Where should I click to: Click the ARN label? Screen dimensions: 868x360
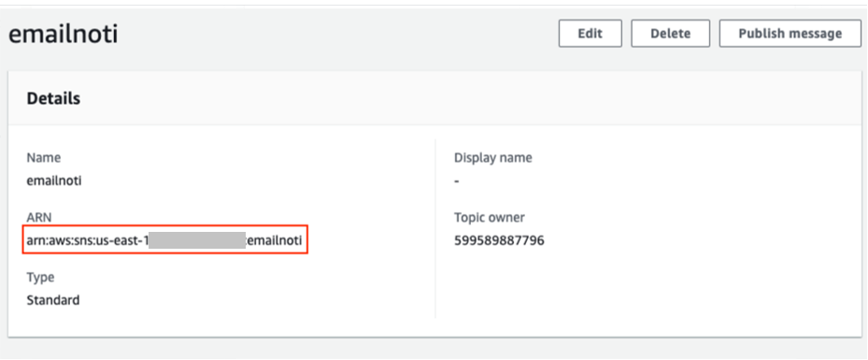click(x=38, y=218)
